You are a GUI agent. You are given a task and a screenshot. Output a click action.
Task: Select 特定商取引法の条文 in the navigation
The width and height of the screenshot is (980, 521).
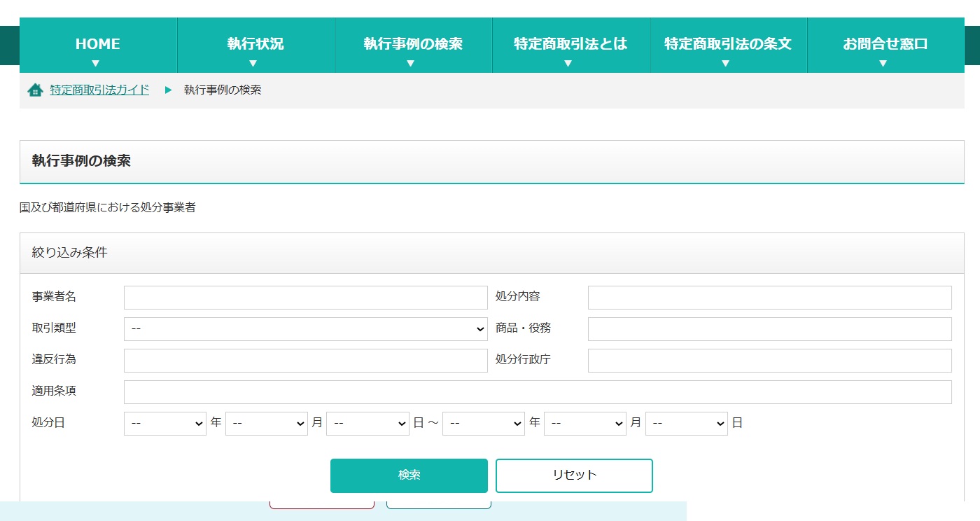pyautogui.click(x=727, y=44)
